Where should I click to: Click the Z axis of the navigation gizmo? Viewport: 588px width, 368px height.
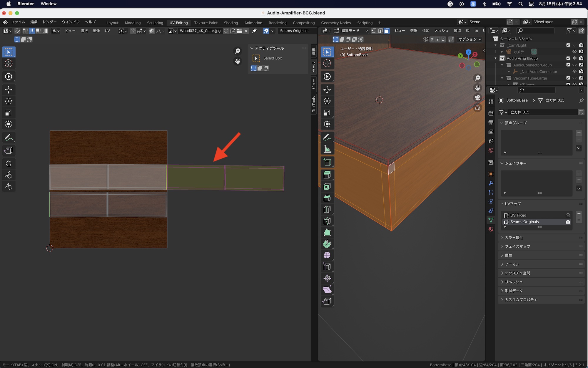(468, 52)
